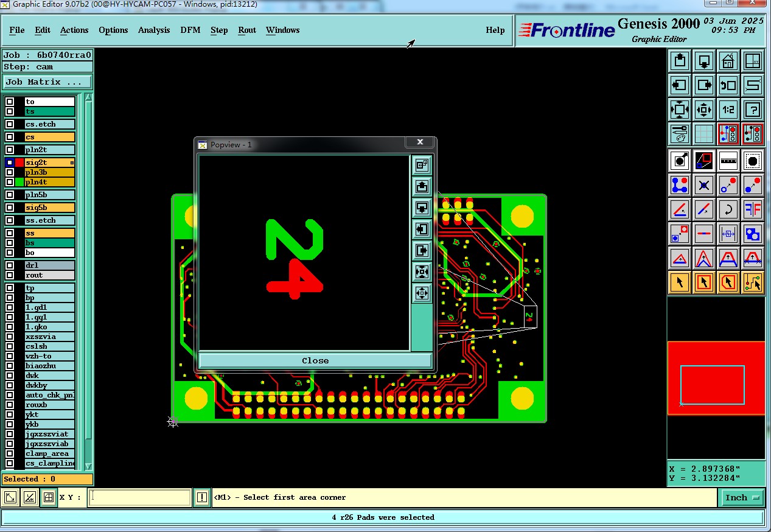Open the Edit menu
The image size is (771, 532).
[x=43, y=30]
